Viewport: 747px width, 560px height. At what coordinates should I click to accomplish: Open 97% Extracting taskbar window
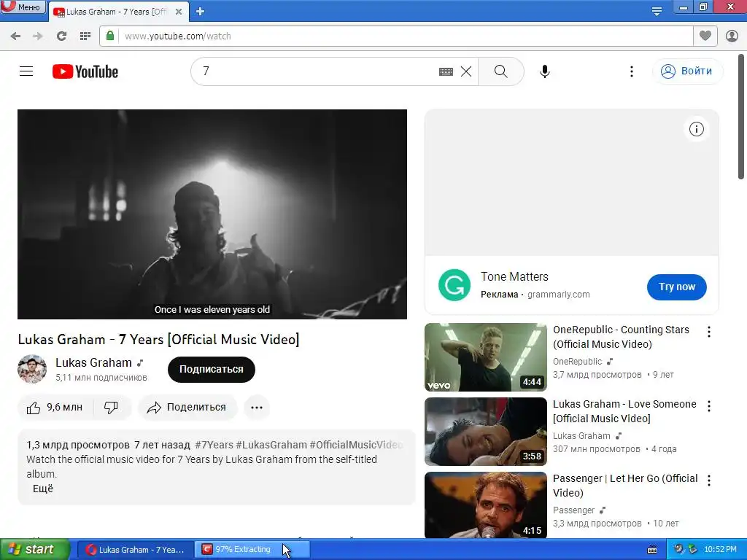click(252, 550)
